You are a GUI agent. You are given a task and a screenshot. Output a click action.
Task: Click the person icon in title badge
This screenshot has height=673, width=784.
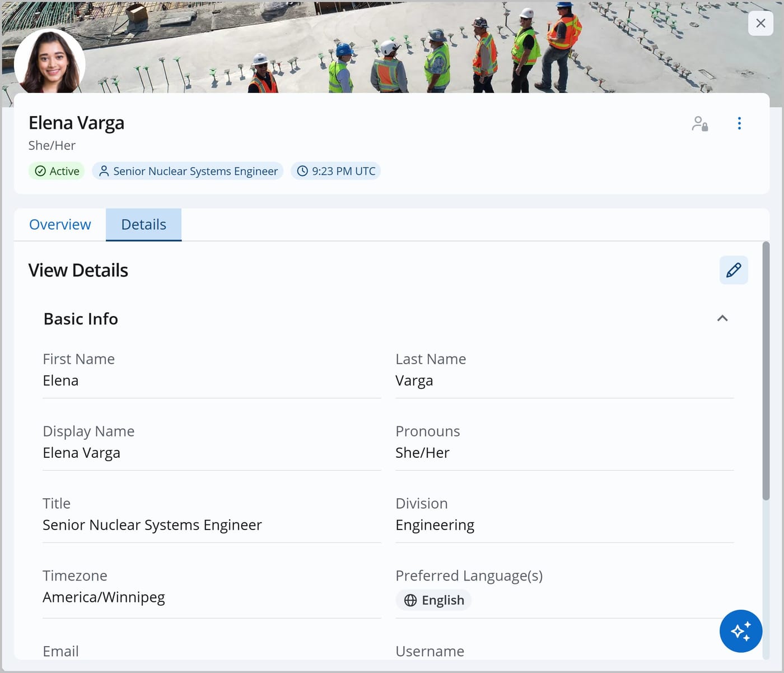coord(104,171)
